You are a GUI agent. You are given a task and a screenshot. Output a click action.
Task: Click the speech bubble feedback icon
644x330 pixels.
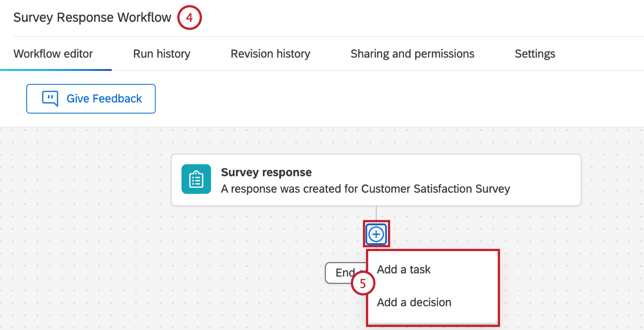[50, 99]
